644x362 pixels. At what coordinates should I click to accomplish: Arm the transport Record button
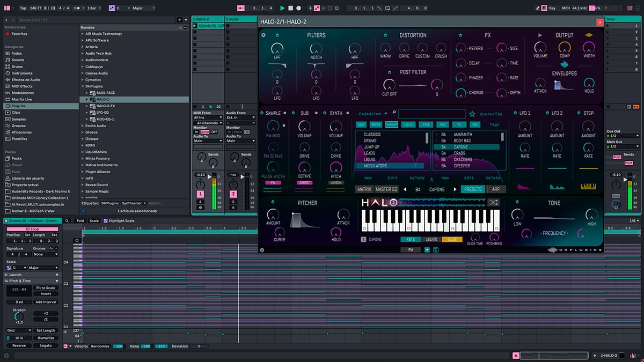pos(298,8)
